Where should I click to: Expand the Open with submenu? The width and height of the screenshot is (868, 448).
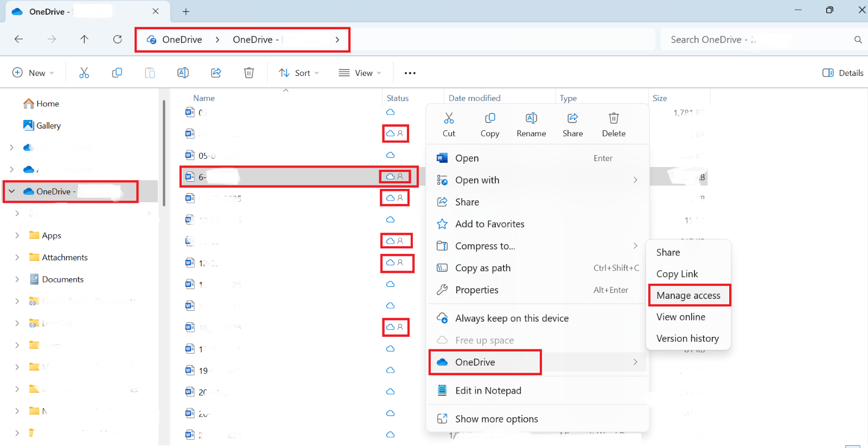click(635, 180)
